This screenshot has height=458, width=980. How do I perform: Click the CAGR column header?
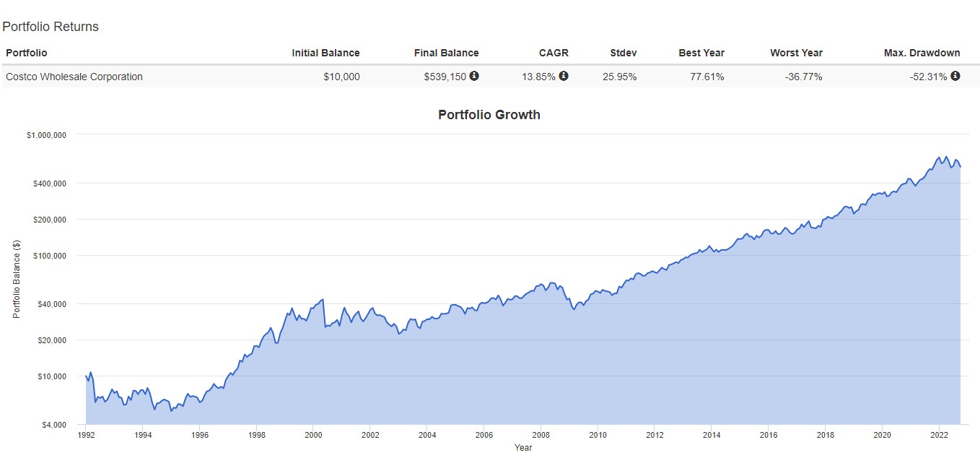tap(554, 53)
